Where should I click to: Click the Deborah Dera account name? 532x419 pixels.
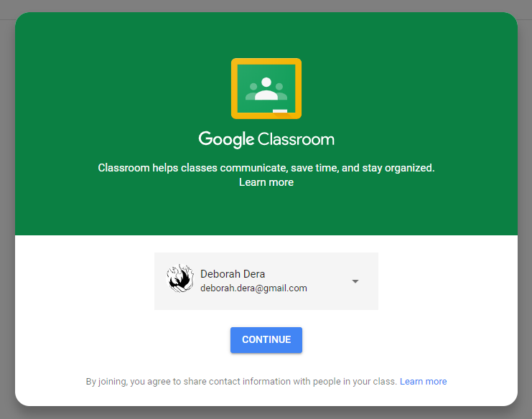[x=233, y=273]
